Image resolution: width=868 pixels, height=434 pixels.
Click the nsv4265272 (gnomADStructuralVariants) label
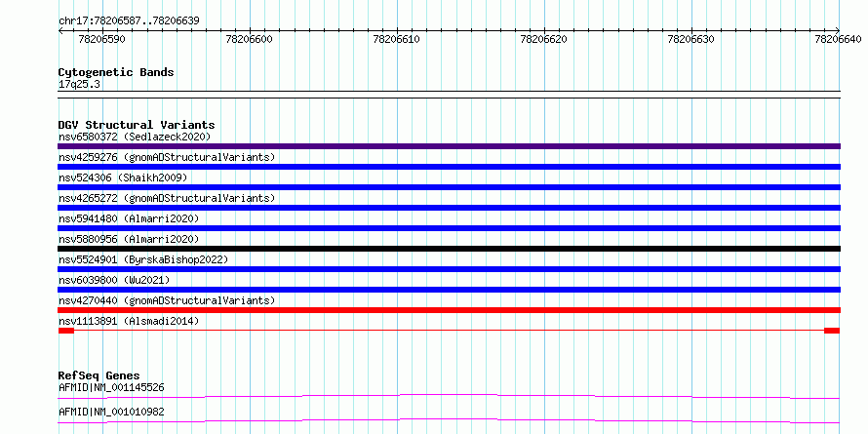tap(167, 198)
